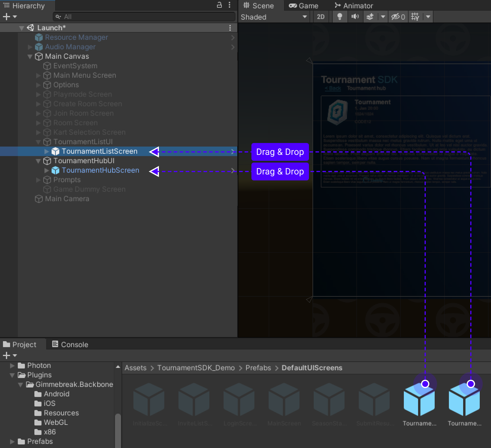Image resolution: width=491 pixels, height=448 pixels.
Task: Expand the Audio Manager tree item
Action: [x=30, y=47]
